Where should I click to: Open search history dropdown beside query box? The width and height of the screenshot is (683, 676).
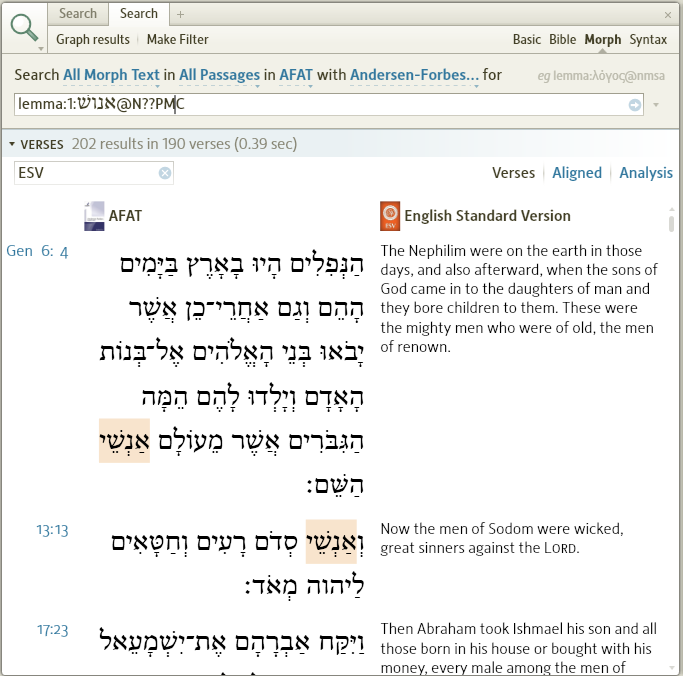pos(656,105)
